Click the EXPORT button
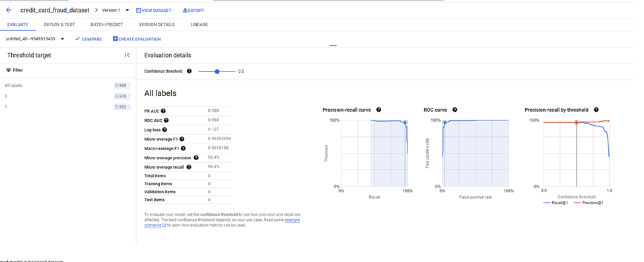Viewport: 644px width, 262px height. [x=193, y=11]
